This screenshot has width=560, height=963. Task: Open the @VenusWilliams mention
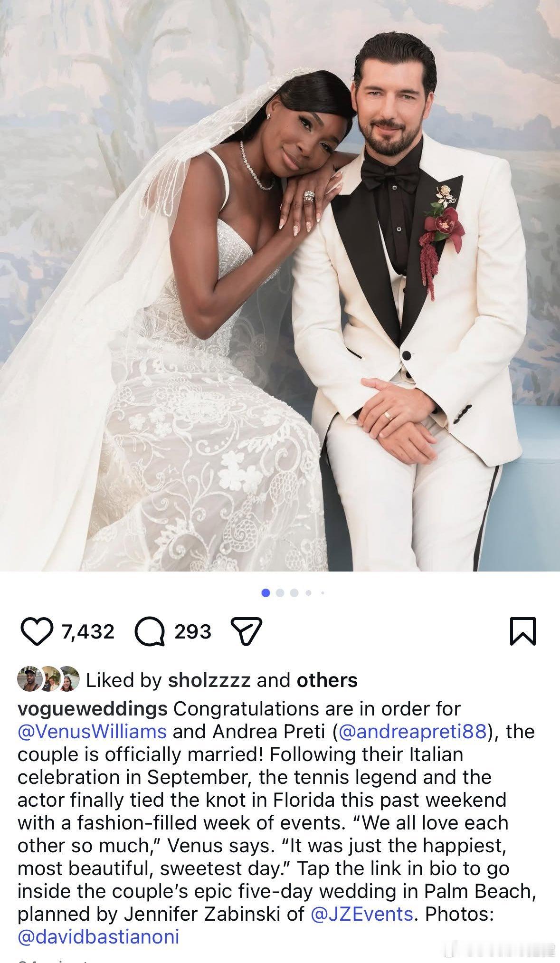click(x=92, y=731)
